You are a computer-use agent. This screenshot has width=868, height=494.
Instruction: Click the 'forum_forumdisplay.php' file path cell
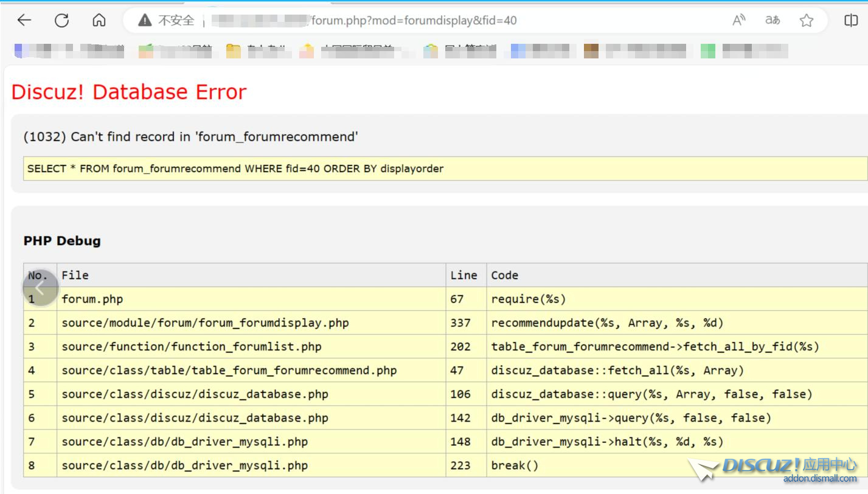[251, 322]
